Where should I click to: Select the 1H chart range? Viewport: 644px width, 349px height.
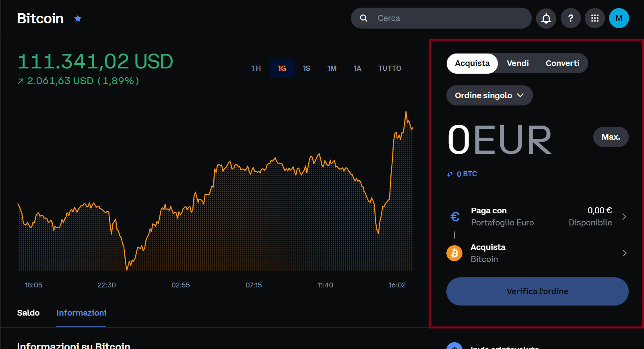pos(256,68)
